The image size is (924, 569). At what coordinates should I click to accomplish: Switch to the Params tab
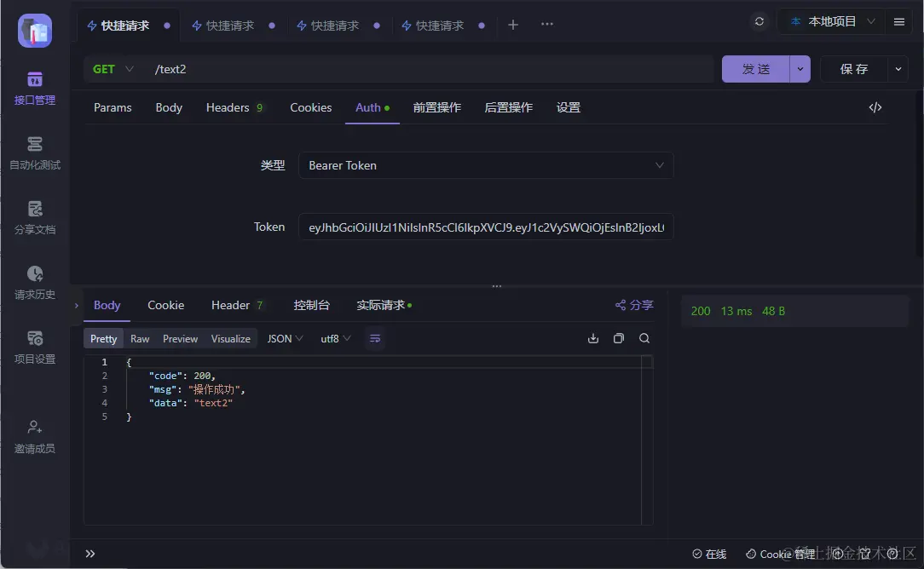[x=113, y=107]
